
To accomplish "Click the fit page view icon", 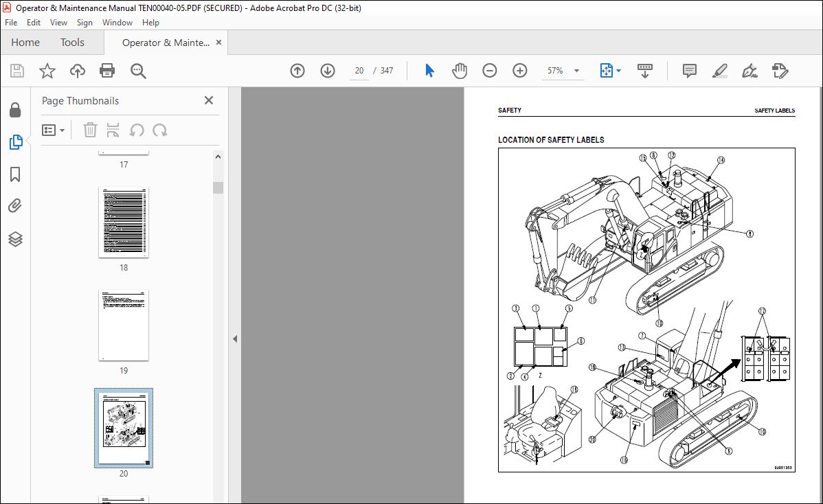I will [606, 71].
